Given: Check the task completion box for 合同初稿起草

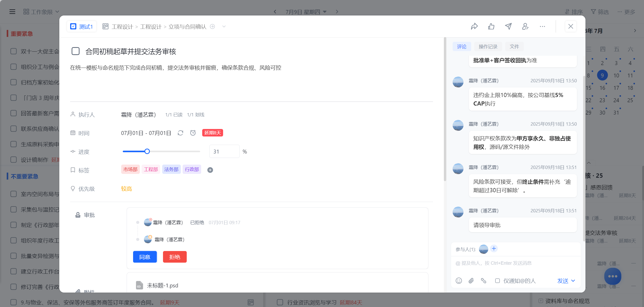Looking at the screenshot, I should (76, 51).
